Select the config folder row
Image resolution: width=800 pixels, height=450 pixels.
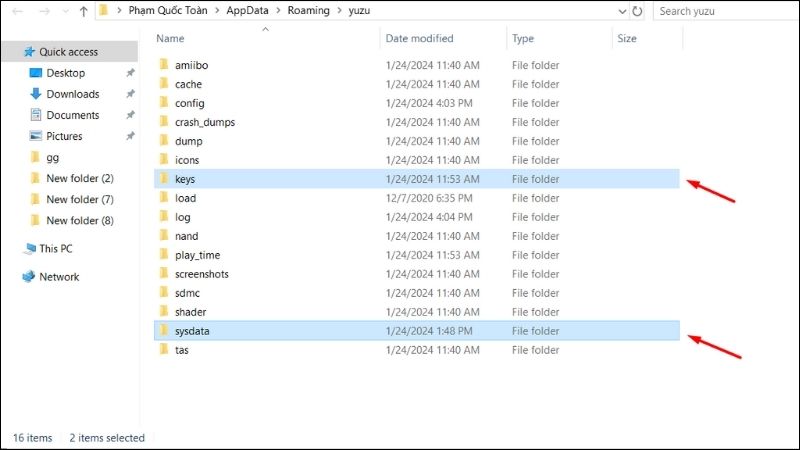(x=416, y=103)
